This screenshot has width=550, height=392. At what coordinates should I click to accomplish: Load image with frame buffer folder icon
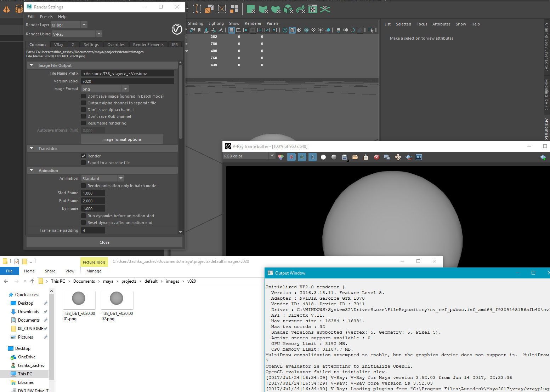coord(355,157)
